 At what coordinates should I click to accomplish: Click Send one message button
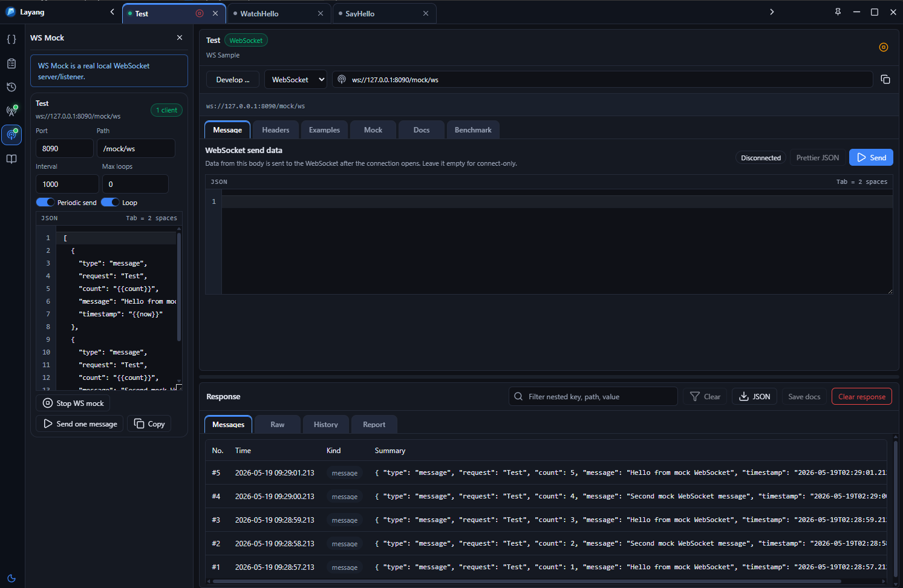[x=80, y=423]
